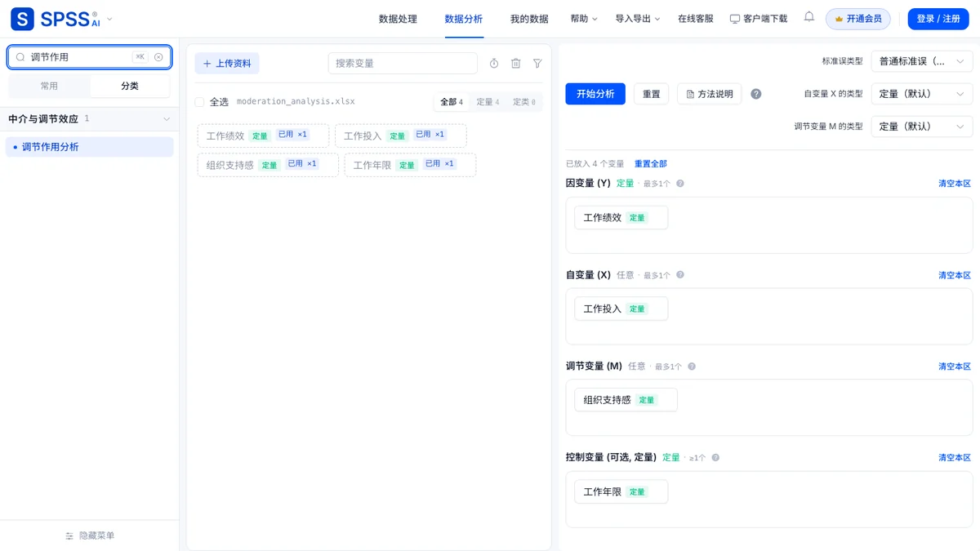Click the trash icon in the variable panel
The width and height of the screenshot is (980, 551).
click(x=516, y=64)
